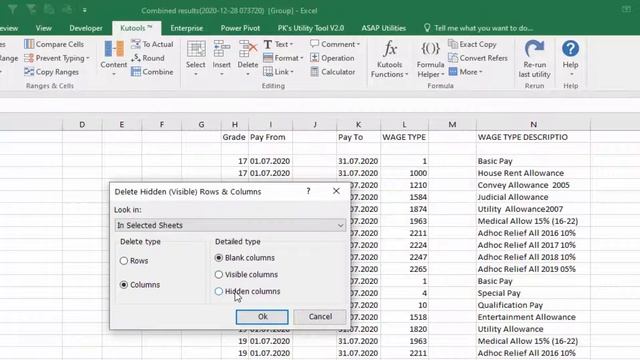Switch to the Power Pivot tab
640x360 pixels.
tap(240, 28)
